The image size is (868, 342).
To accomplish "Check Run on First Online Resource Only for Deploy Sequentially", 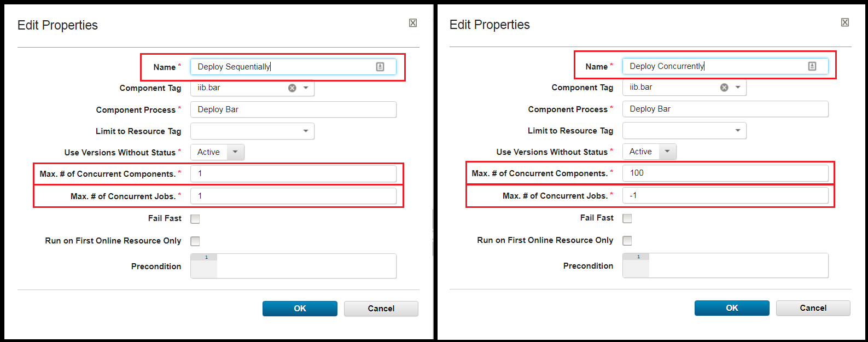I will [x=195, y=241].
